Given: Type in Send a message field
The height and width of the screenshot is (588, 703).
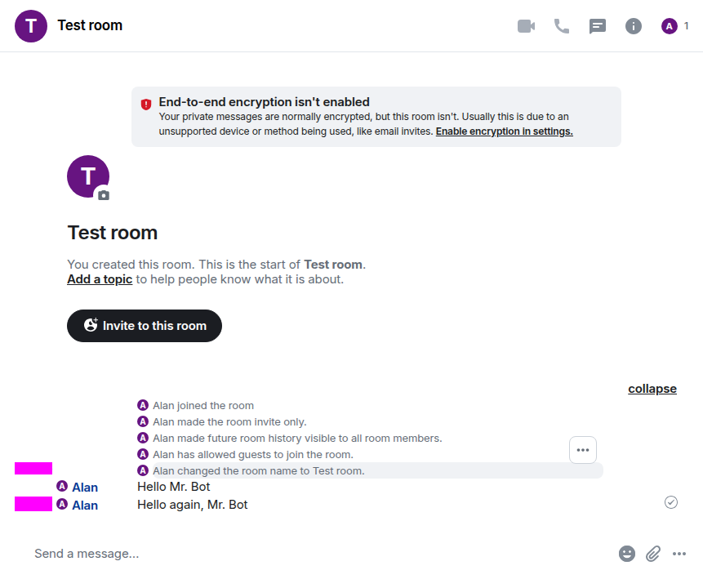Looking at the screenshot, I should [x=318, y=554].
